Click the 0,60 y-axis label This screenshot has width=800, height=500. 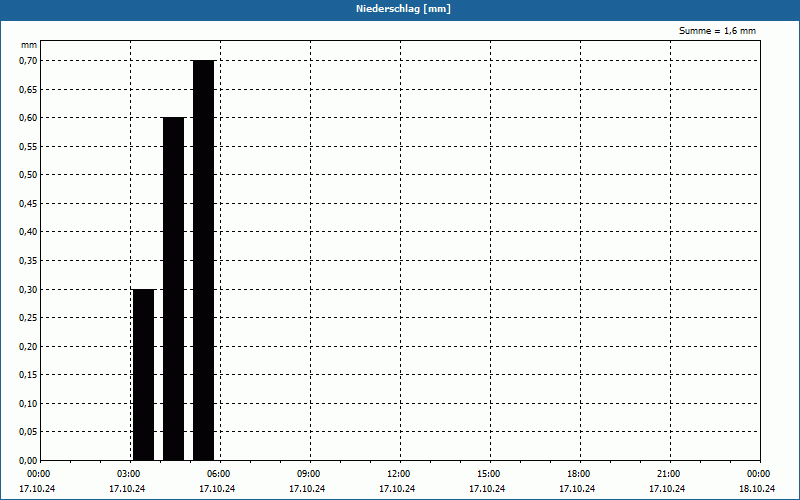(28, 118)
